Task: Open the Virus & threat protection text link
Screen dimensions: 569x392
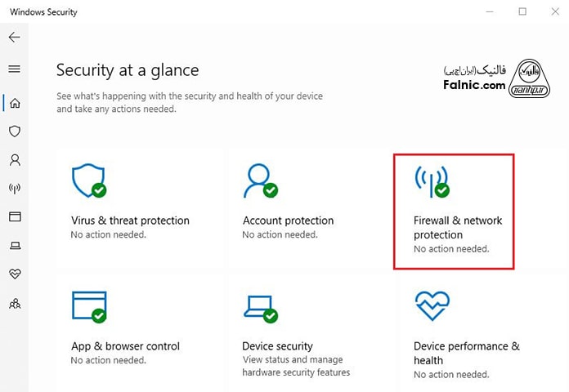Action: tap(130, 220)
